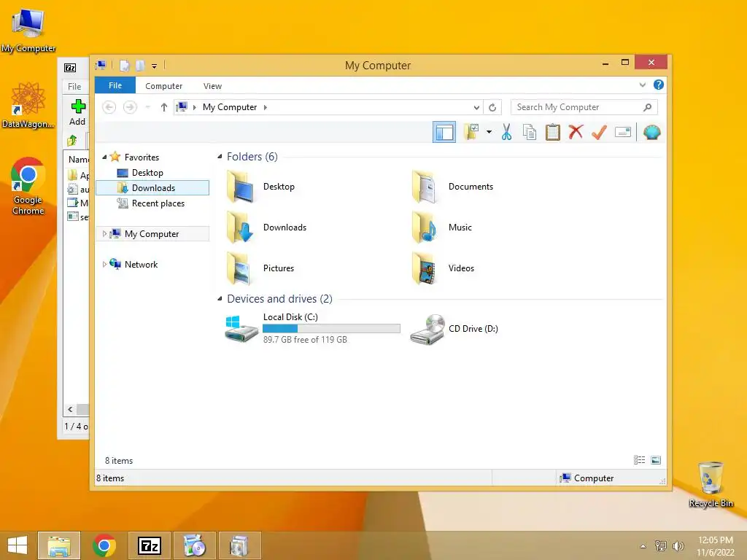Viewport: 747px width, 560px height.
Task: Switch to the Computer ribbon tab
Action: pos(163,86)
